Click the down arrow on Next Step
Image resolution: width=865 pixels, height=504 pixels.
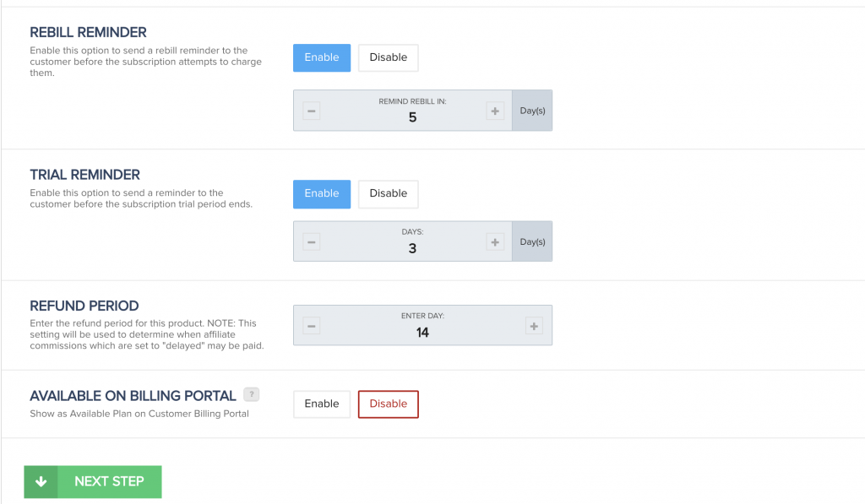coord(41,482)
